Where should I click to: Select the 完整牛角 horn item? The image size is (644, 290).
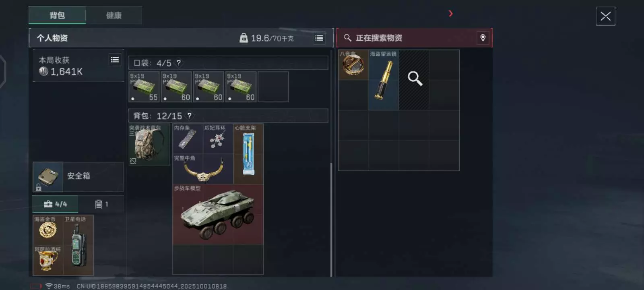(203, 169)
